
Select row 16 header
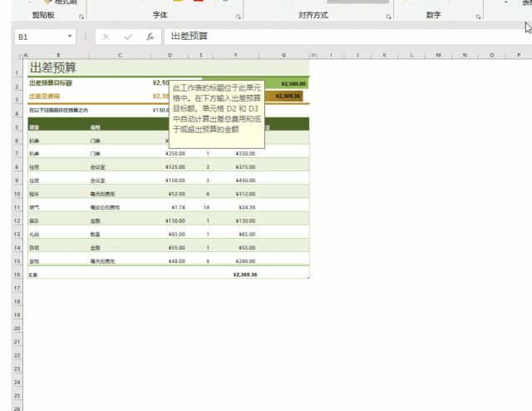pyautogui.click(x=17, y=274)
